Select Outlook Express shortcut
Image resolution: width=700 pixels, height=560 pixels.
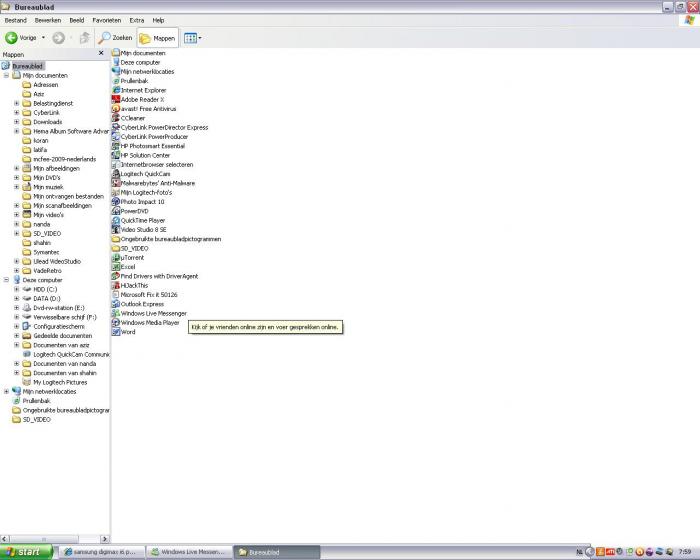pos(138,304)
